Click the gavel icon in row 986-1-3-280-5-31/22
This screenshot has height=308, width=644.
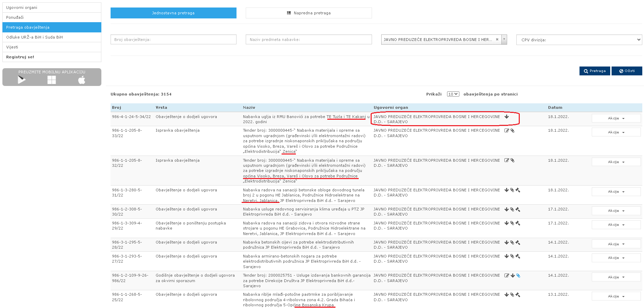(518, 190)
